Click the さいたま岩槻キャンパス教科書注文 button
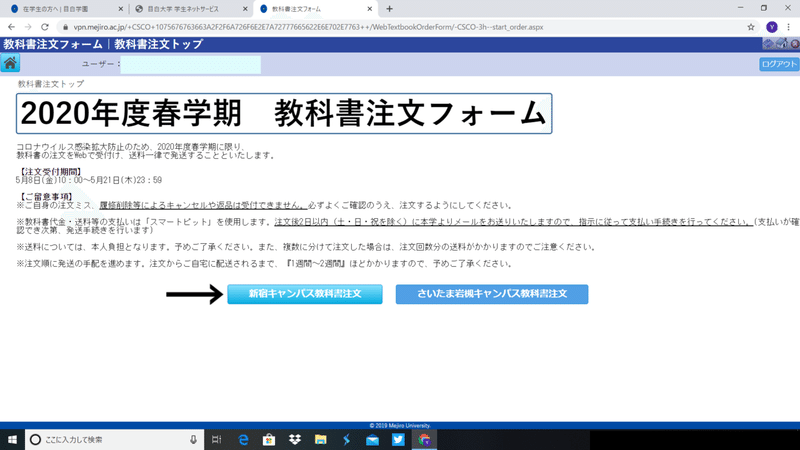 [492, 294]
